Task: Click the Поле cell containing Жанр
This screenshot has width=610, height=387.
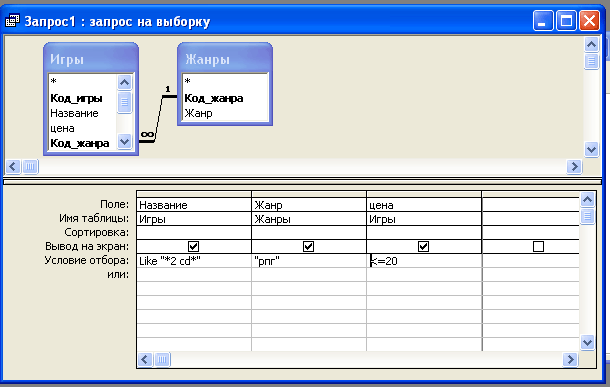Action: pyautogui.click(x=309, y=205)
